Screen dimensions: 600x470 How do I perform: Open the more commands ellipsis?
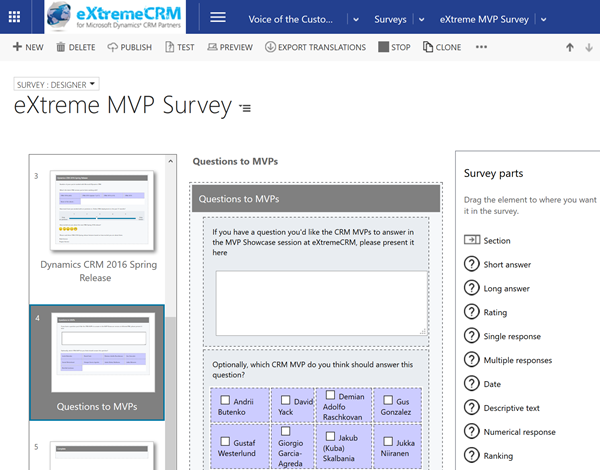point(481,47)
